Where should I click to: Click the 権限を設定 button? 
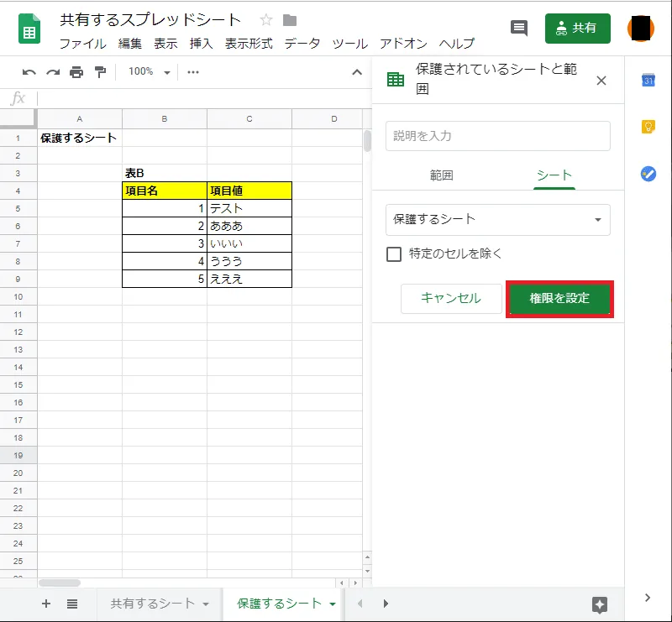pos(559,299)
